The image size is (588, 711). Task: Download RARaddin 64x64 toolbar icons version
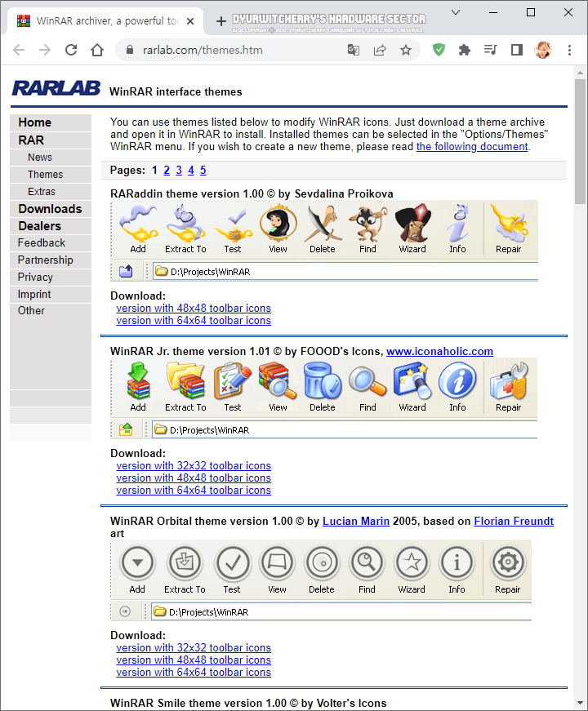[194, 321]
